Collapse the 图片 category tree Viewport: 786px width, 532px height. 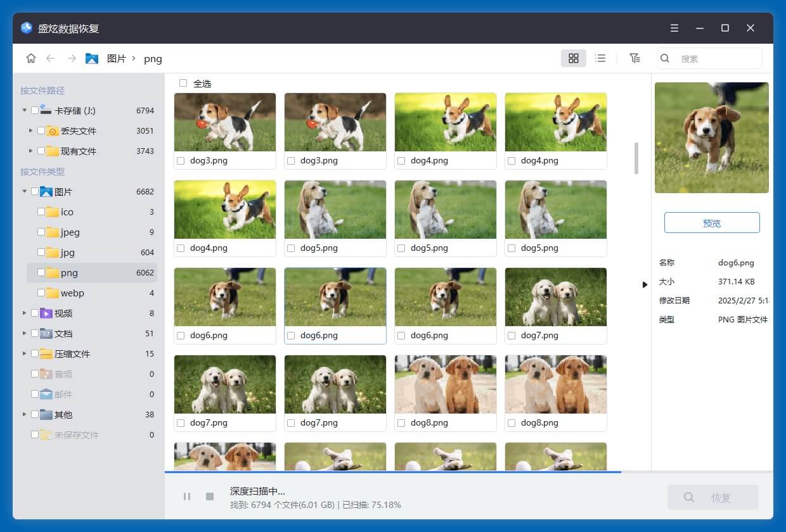pos(24,191)
